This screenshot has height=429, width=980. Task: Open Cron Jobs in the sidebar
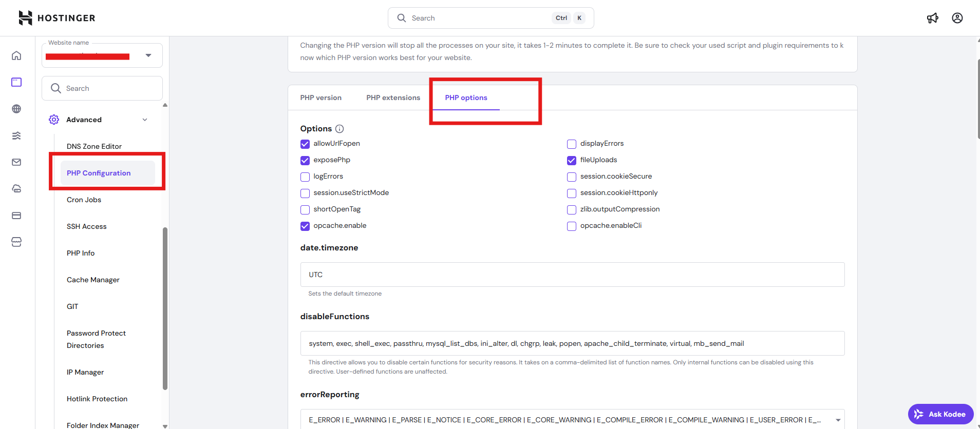(x=84, y=200)
